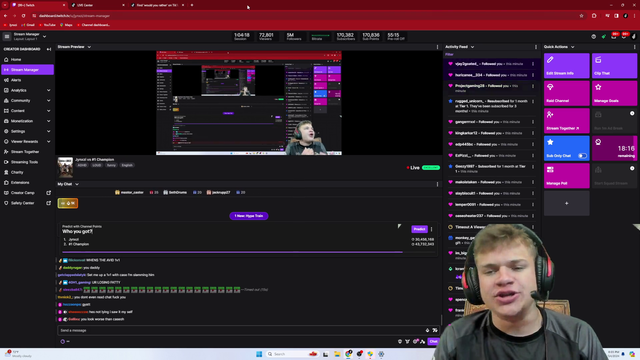The image size is (640, 360).
Task: Click the Manage Goals quick action
Action: [x=614, y=93]
